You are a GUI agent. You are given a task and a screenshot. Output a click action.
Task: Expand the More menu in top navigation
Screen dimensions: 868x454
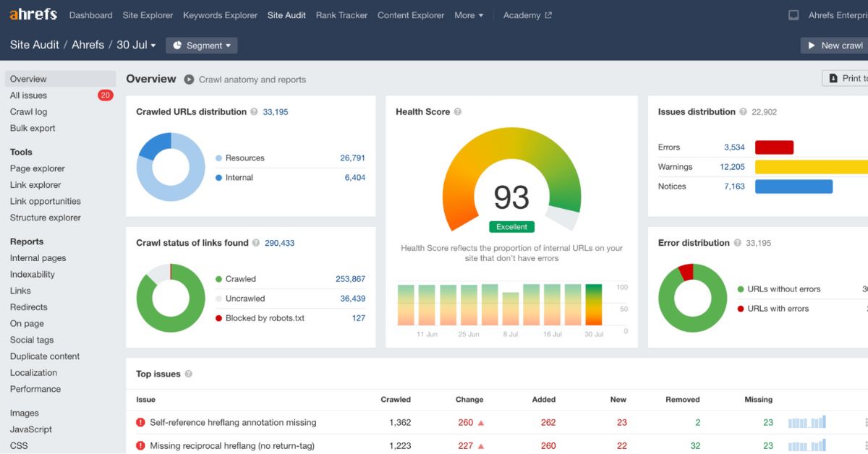coord(469,15)
